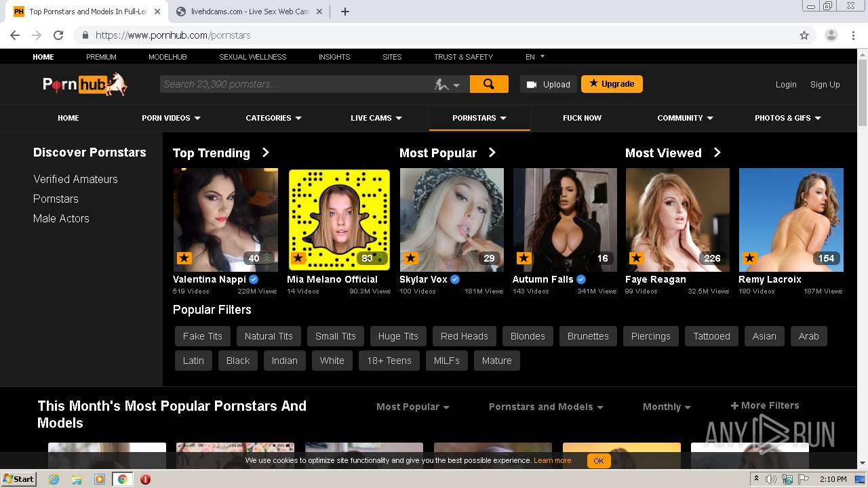The height and width of the screenshot is (488, 868).
Task: Click the page vertical scrollbar
Action: point(863,258)
